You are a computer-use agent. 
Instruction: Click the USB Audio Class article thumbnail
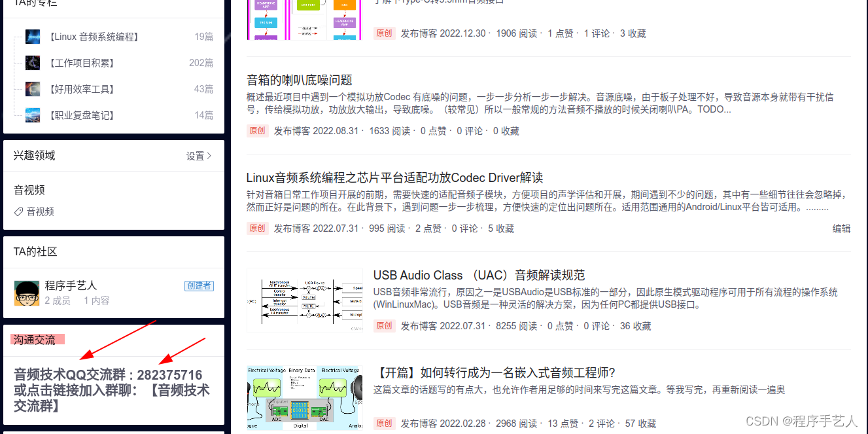click(x=305, y=300)
